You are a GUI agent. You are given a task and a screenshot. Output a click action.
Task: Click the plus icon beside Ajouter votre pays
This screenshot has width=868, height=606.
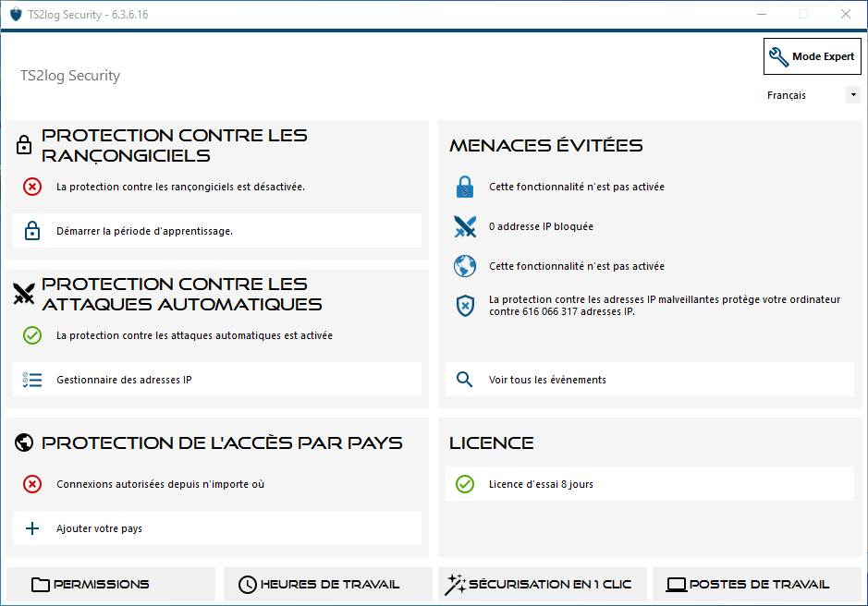coord(32,528)
